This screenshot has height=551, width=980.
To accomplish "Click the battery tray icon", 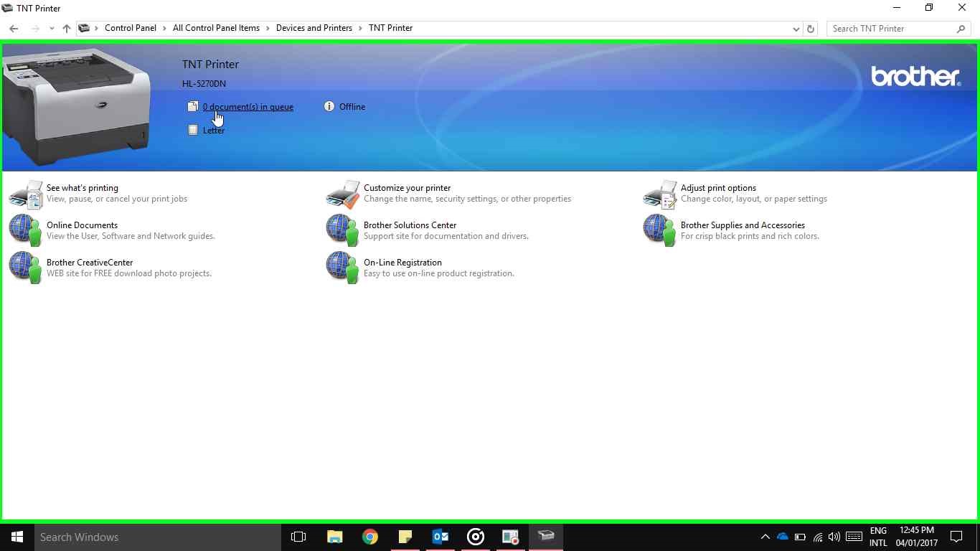I will (x=800, y=537).
